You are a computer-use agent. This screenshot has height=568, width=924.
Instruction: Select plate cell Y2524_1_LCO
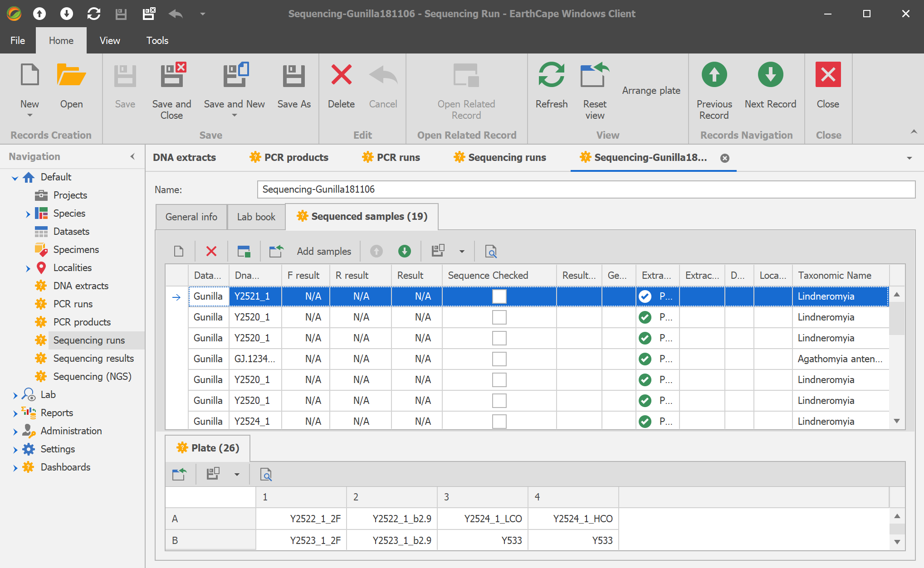pos(483,519)
